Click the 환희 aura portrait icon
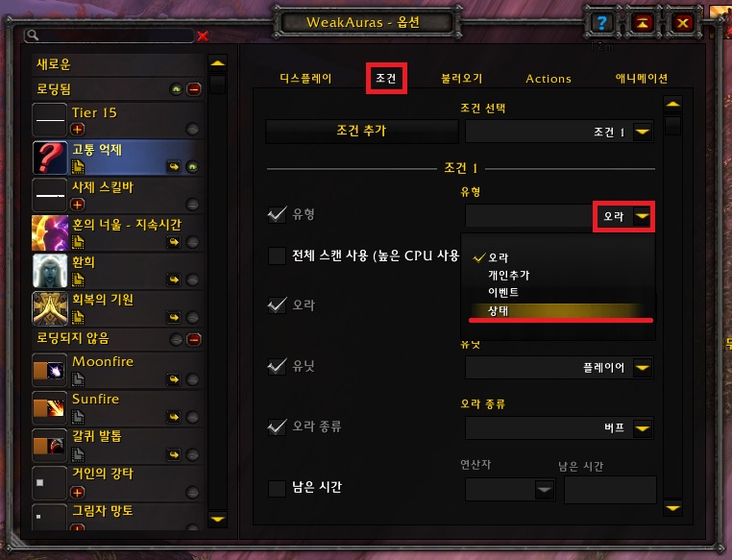The height and width of the screenshot is (560, 732). coord(50,271)
